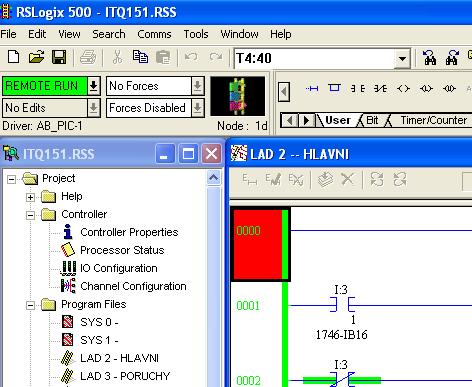
Task: Click project tree scrollbar up arrow
Action: [214, 177]
